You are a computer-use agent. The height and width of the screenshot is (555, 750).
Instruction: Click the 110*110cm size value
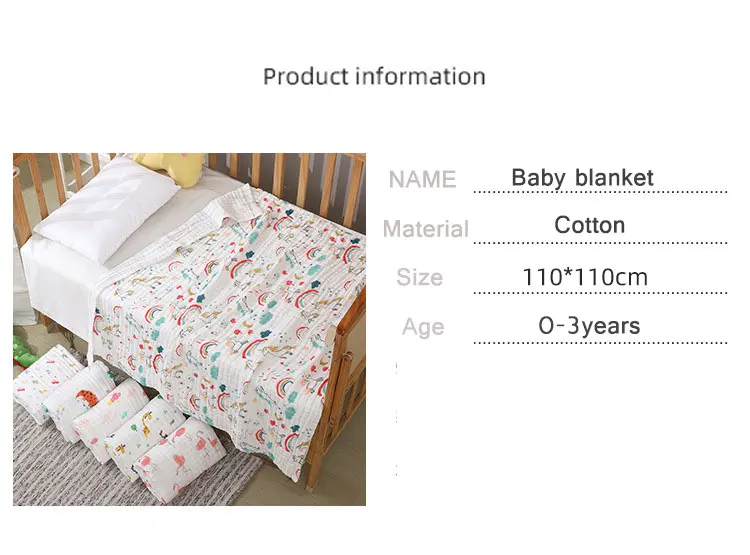[585, 277]
